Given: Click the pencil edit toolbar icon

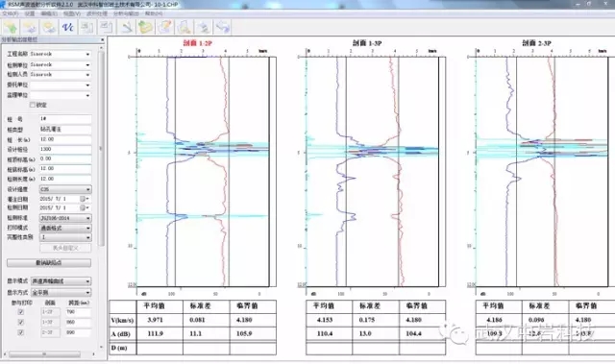Looking at the screenshot, I should point(126,27).
